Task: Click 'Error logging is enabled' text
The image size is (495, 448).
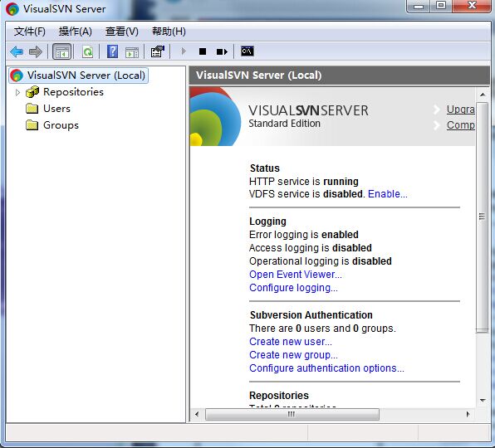Action: [x=304, y=235]
